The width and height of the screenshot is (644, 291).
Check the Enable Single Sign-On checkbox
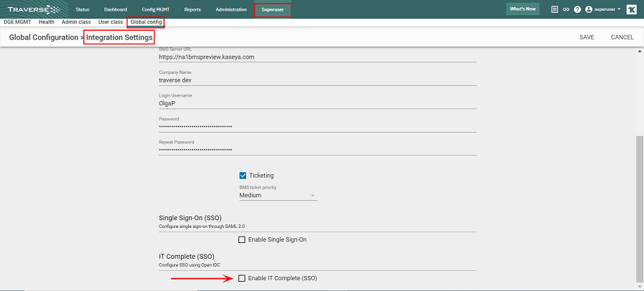tap(242, 239)
